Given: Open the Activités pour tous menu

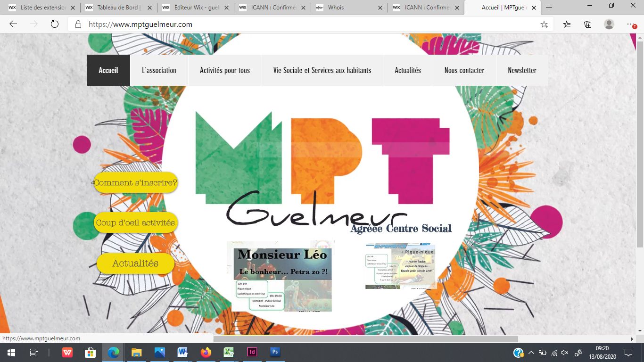Looking at the screenshot, I should coord(225,70).
